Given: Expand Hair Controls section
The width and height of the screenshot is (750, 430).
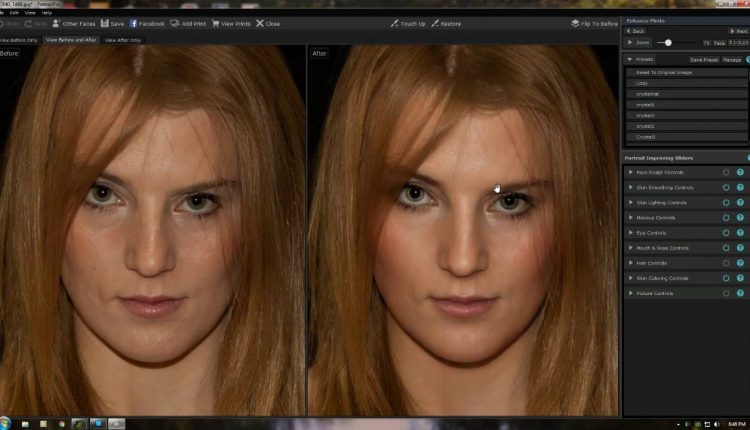Looking at the screenshot, I should tap(630, 263).
